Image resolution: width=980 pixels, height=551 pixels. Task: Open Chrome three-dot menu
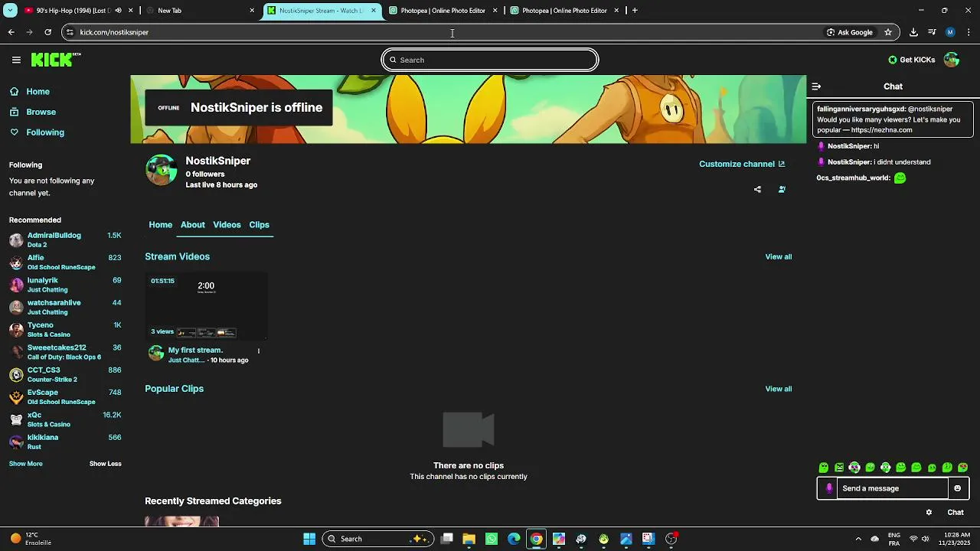click(969, 32)
